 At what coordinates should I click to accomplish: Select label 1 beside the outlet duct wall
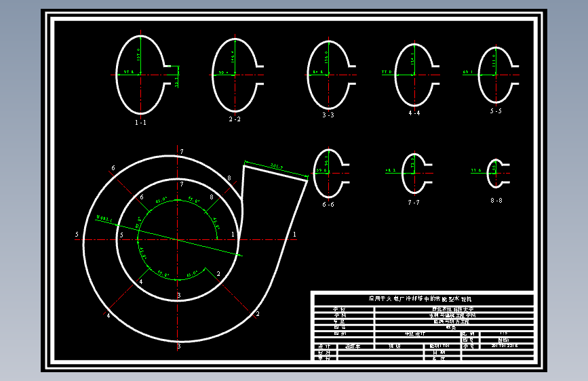point(294,235)
